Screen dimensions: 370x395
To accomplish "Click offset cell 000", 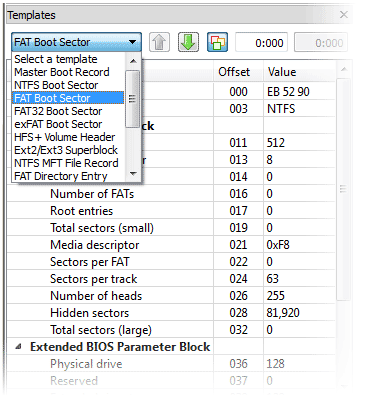I will point(238,92).
